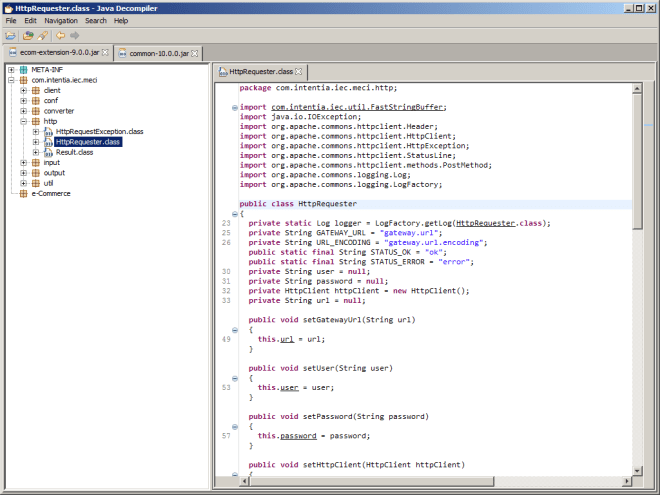Select HttpRequestException.class in the tree
This screenshot has width=660, height=495.
tap(99, 131)
